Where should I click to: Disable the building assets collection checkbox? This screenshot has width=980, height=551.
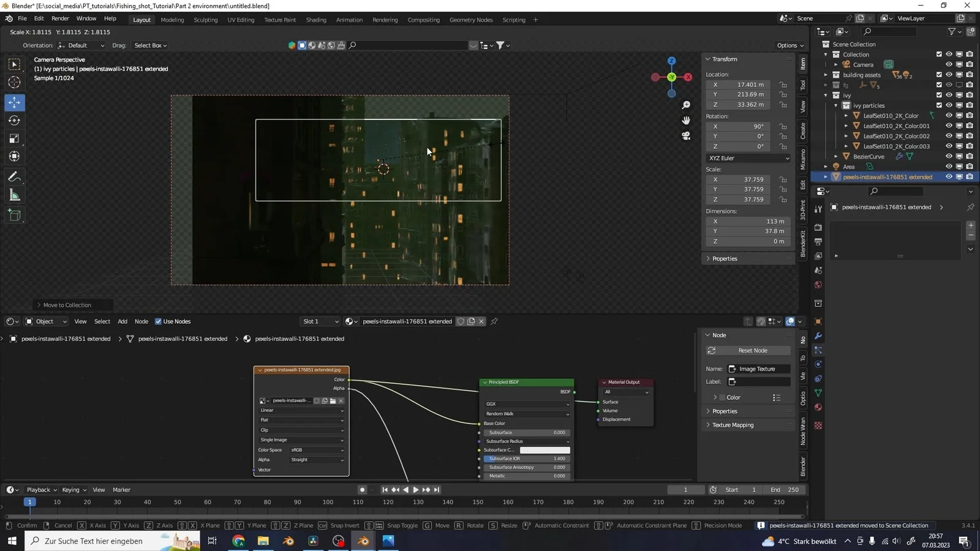[x=939, y=74]
